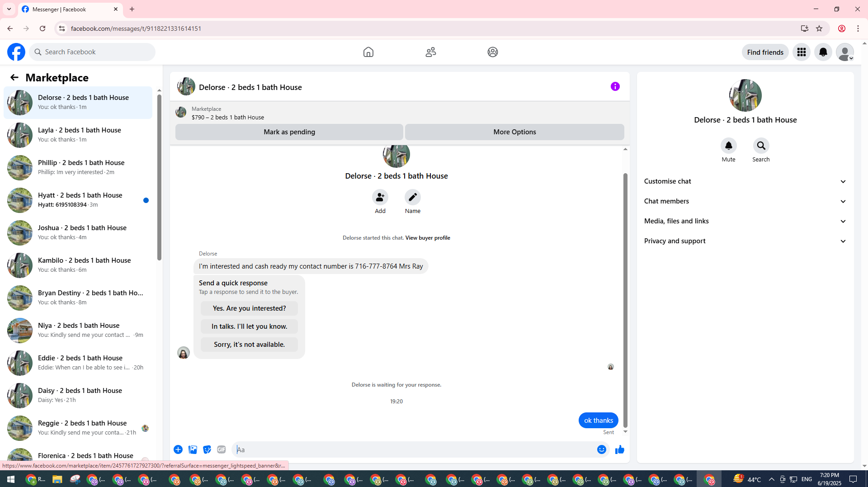Search within the conversation

tap(761, 146)
